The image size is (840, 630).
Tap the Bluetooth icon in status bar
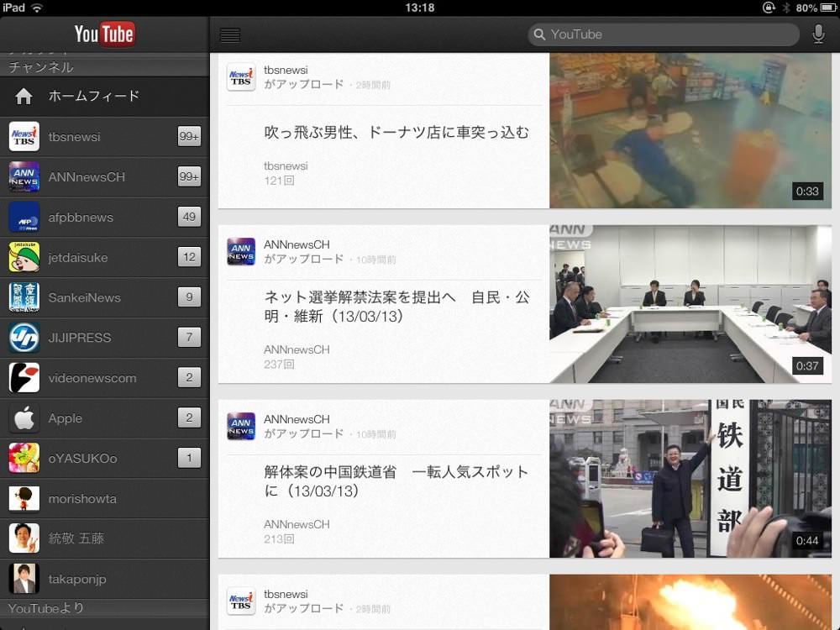point(786,8)
